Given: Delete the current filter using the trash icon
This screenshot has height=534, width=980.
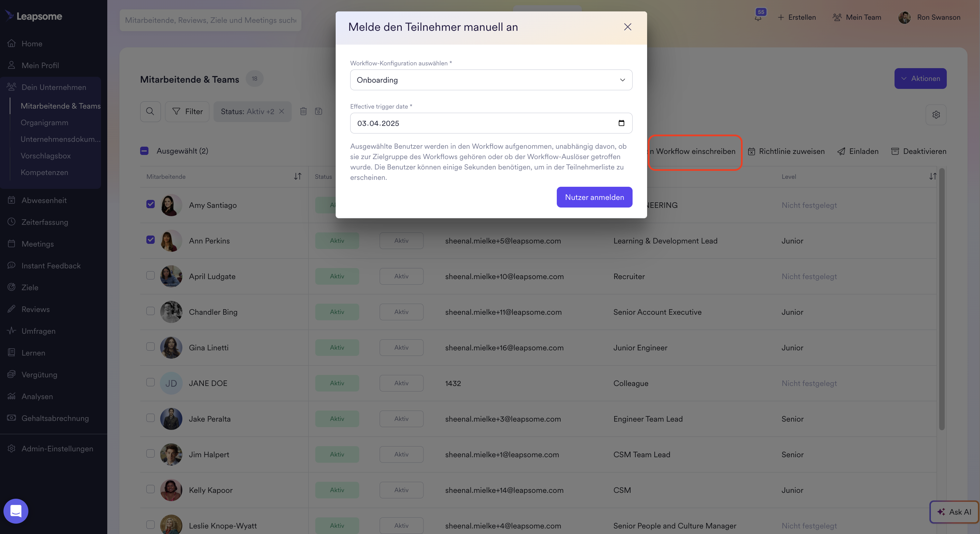Looking at the screenshot, I should tap(303, 111).
